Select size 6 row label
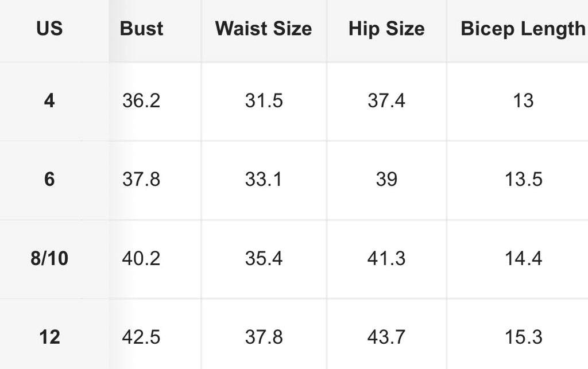The height and width of the screenshot is (369, 588). [x=49, y=179]
